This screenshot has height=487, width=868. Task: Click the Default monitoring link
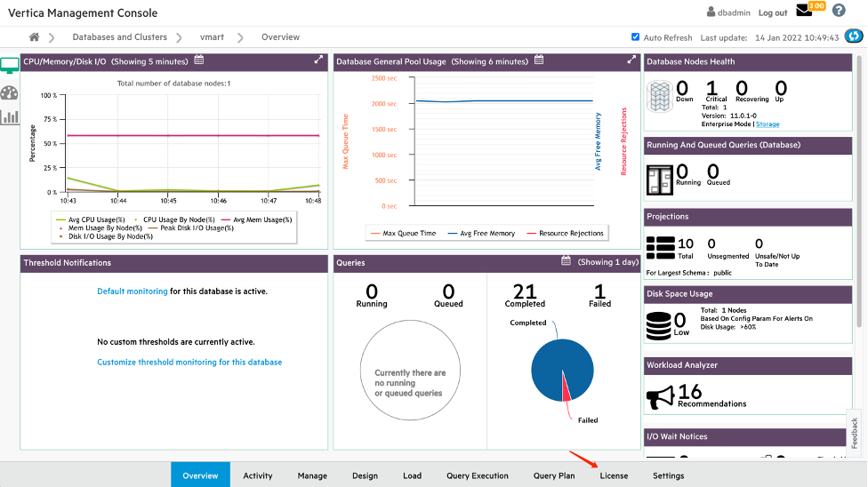tap(133, 291)
